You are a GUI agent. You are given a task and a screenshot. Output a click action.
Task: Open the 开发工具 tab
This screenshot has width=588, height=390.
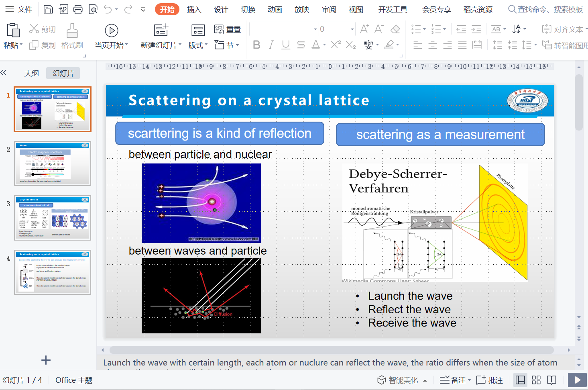coord(393,9)
